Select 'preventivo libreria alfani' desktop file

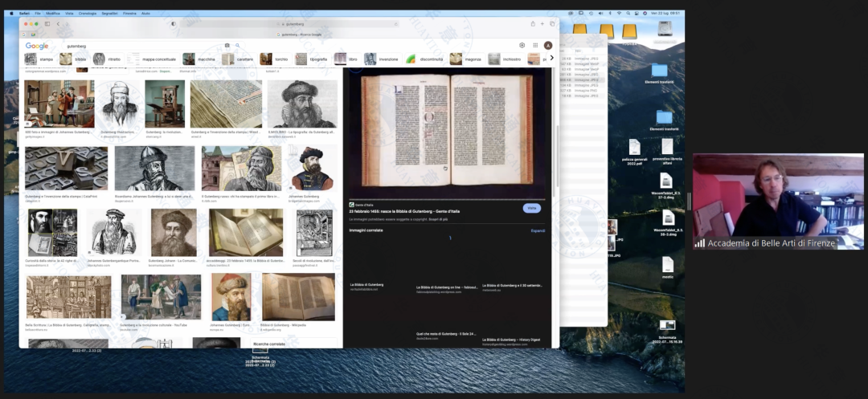(x=667, y=150)
